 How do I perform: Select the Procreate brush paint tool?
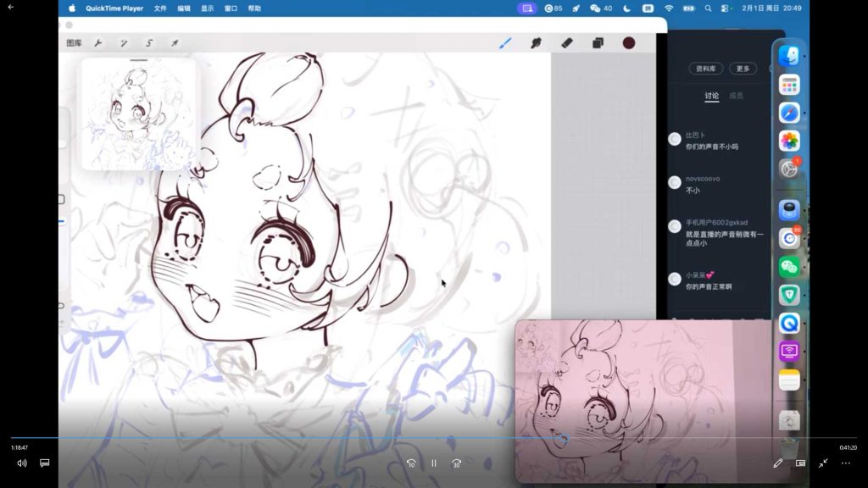click(x=505, y=43)
